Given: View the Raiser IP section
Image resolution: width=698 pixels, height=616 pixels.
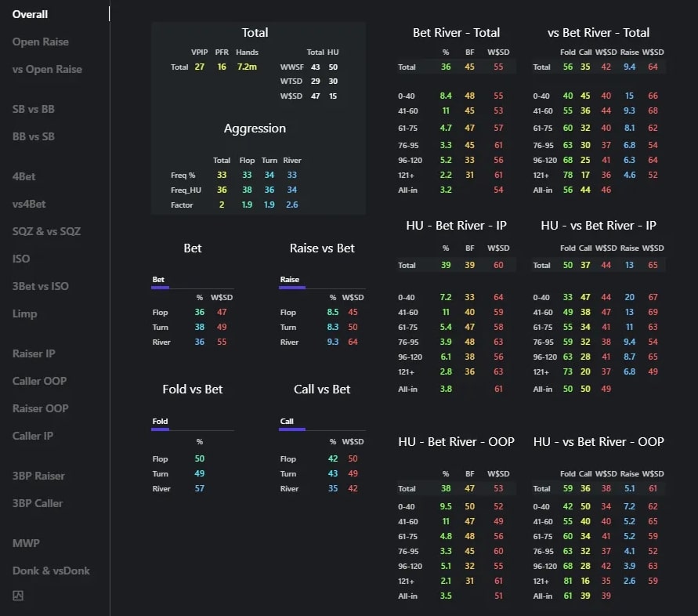Looking at the screenshot, I should pyautogui.click(x=34, y=353).
